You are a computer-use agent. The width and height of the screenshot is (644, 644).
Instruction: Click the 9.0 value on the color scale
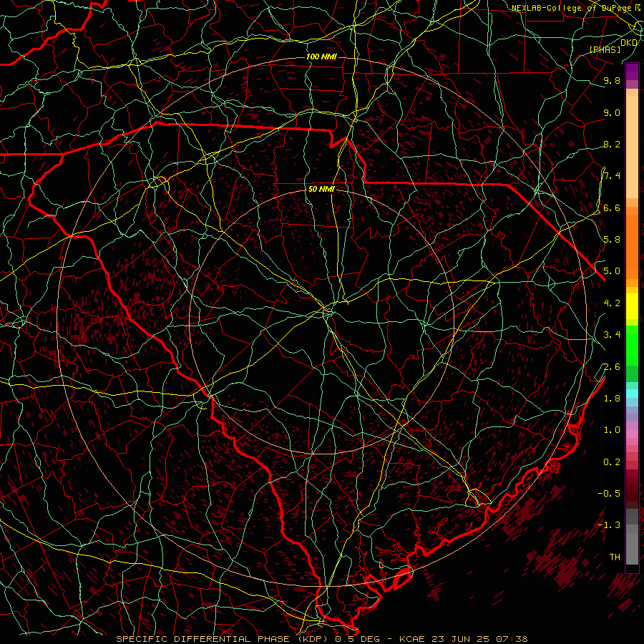point(612,112)
